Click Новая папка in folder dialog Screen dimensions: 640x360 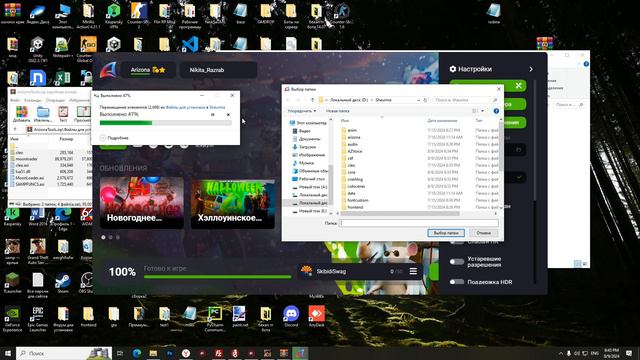(338, 111)
